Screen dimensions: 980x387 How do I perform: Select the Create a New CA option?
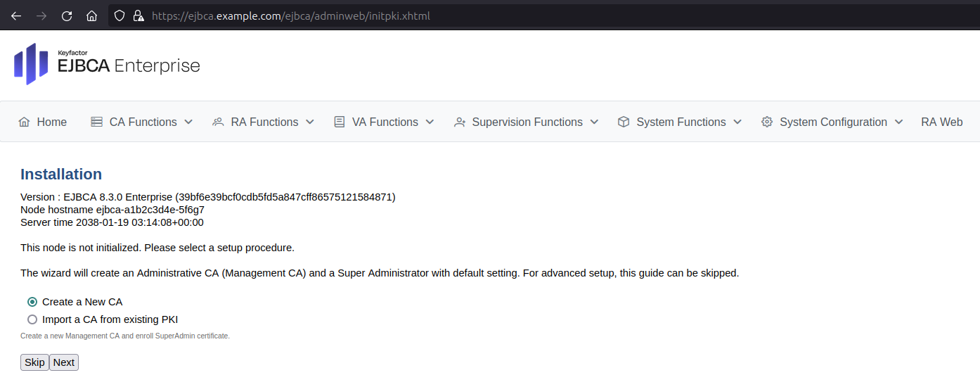pyautogui.click(x=32, y=302)
